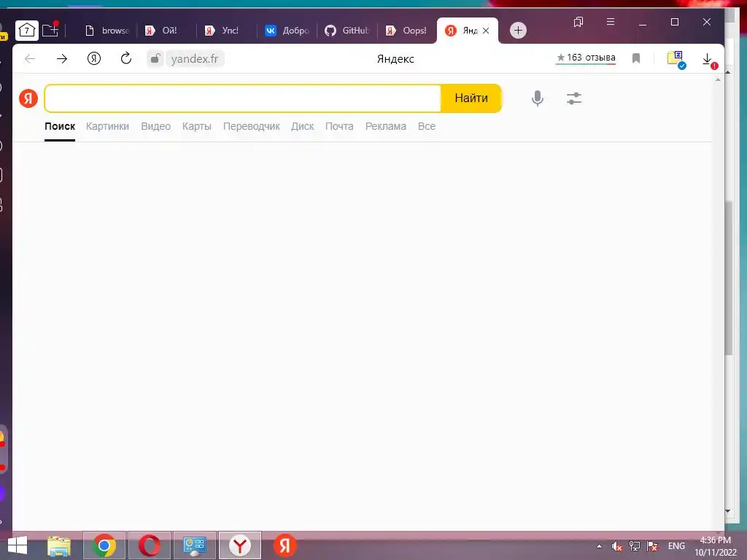Viewport: 747px width, 560px height.
Task: Click the Yandex Я logo on page
Action: (28, 98)
